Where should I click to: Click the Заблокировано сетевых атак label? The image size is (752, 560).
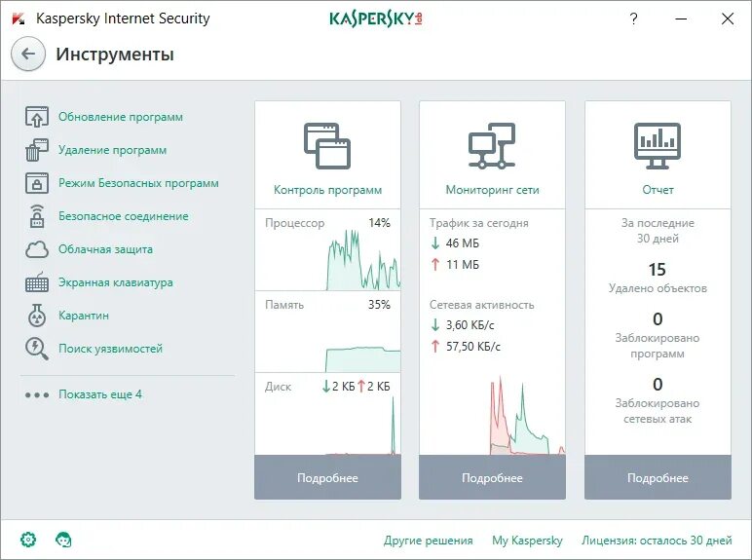click(658, 411)
